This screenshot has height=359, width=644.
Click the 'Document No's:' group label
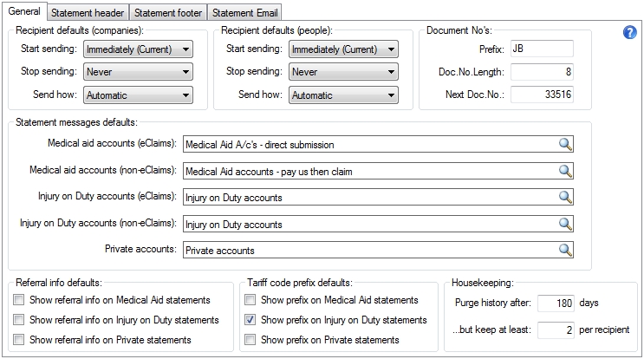pyautogui.click(x=459, y=30)
